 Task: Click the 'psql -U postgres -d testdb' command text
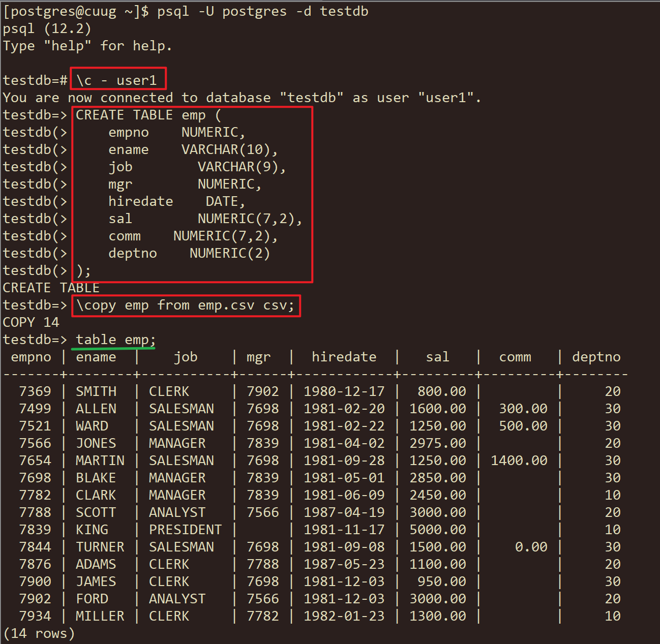point(263,11)
